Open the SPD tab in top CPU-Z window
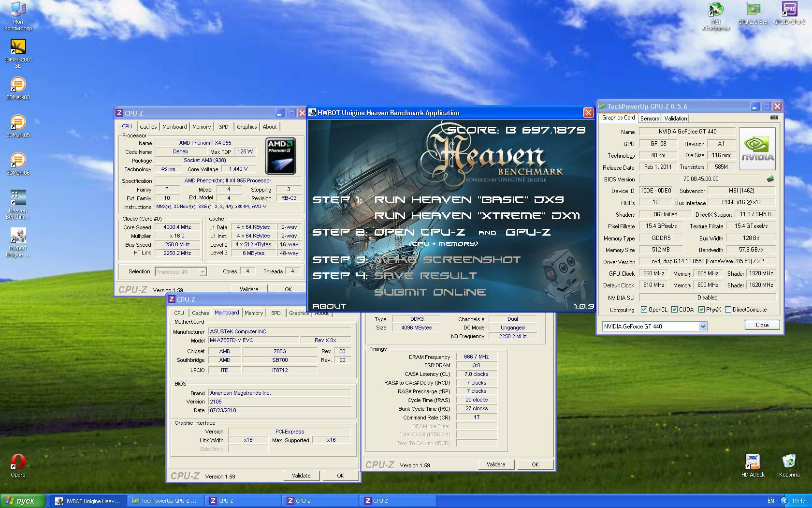 coord(223,127)
